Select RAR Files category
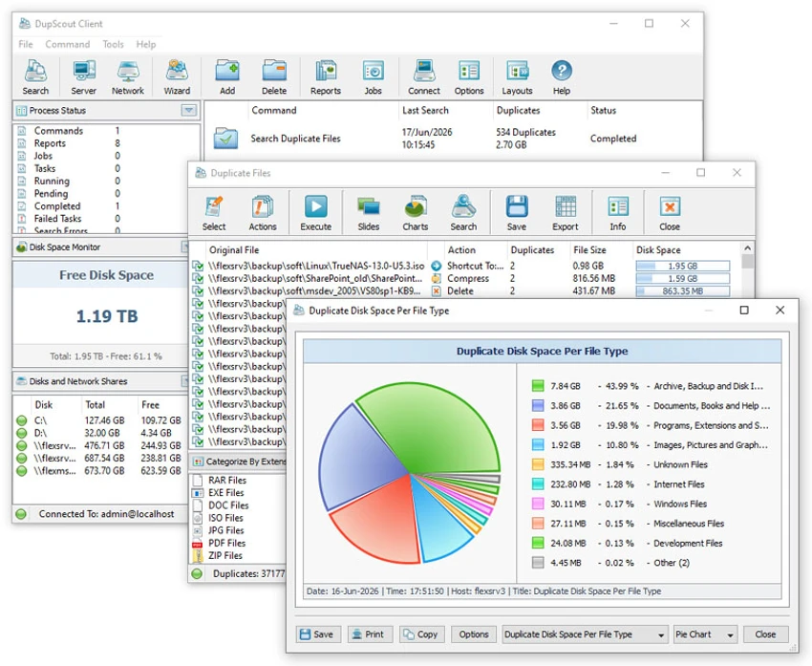Image resolution: width=812 pixels, height=666 pixels. coord(227,480)
